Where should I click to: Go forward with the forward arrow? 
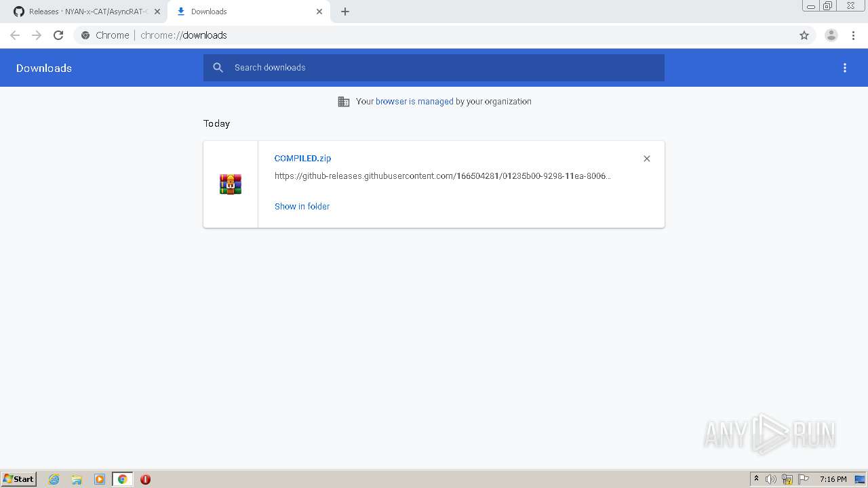tap(37, 35)
